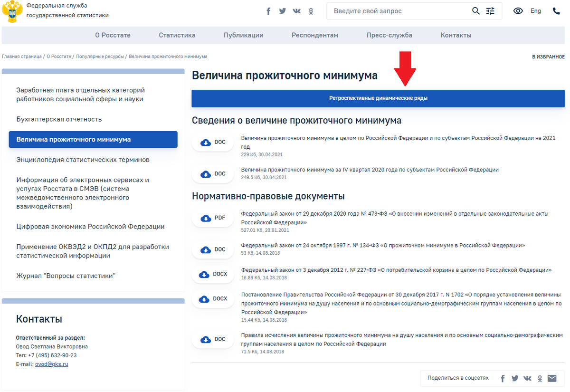Open Odnoklassniki icon in the header
The height and width of the screenshot is (392, 570).
311,10
